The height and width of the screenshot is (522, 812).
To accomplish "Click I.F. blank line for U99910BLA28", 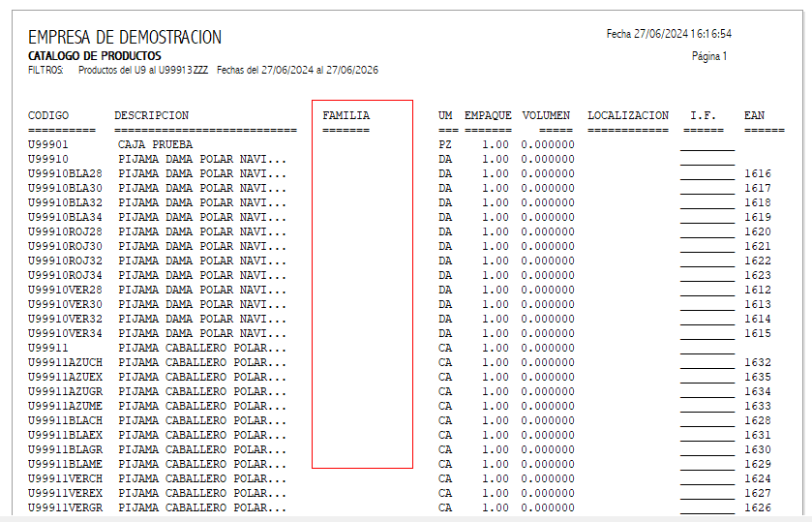I will click(x=707, y=179).
